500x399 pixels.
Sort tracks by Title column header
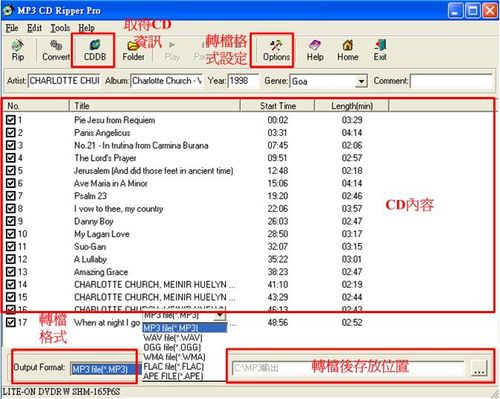155,106
